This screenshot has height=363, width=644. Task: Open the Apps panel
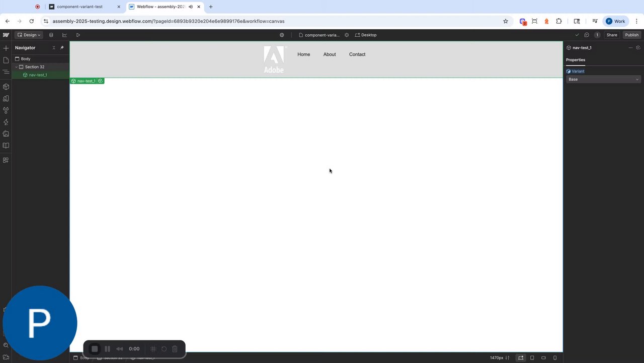[6, 160]
